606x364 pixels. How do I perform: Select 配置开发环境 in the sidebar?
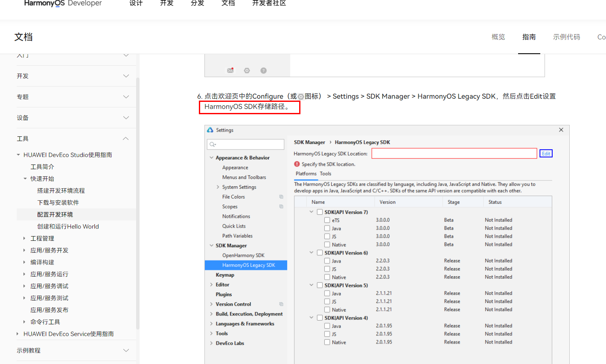pyautogui.click(x=55, y=214)
